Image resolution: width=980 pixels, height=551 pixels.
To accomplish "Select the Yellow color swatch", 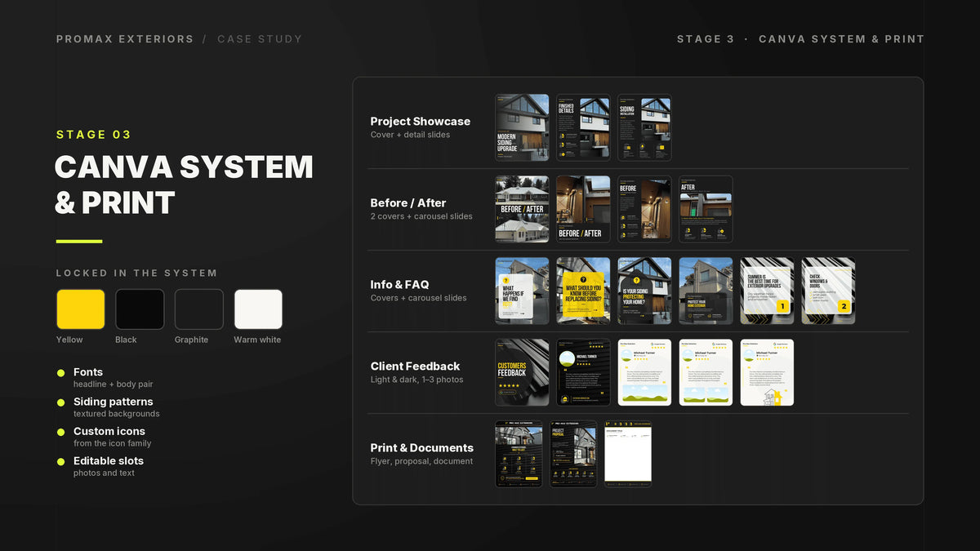I will [x=81, y=309].
